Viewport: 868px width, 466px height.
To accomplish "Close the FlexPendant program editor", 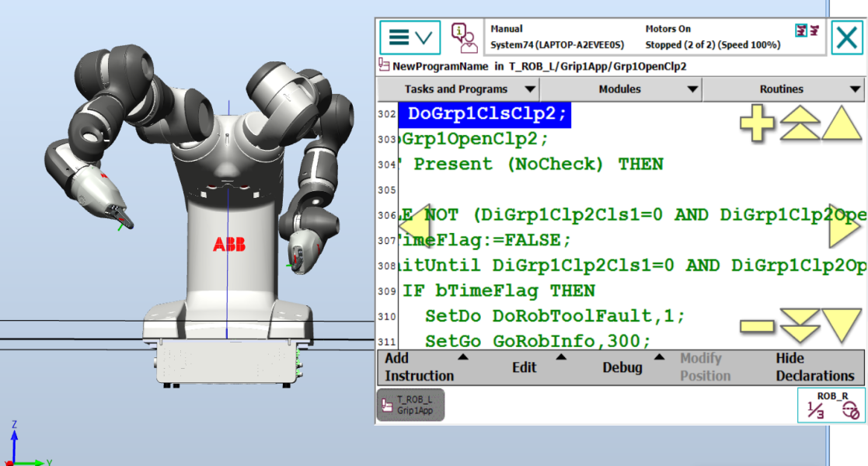I will pyautogui.click(x=847, y=37).
